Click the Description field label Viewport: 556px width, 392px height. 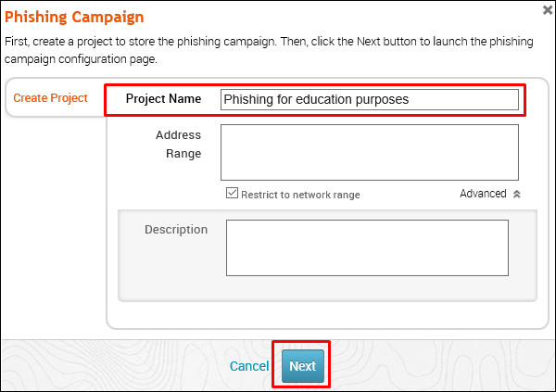click(176, 229)
